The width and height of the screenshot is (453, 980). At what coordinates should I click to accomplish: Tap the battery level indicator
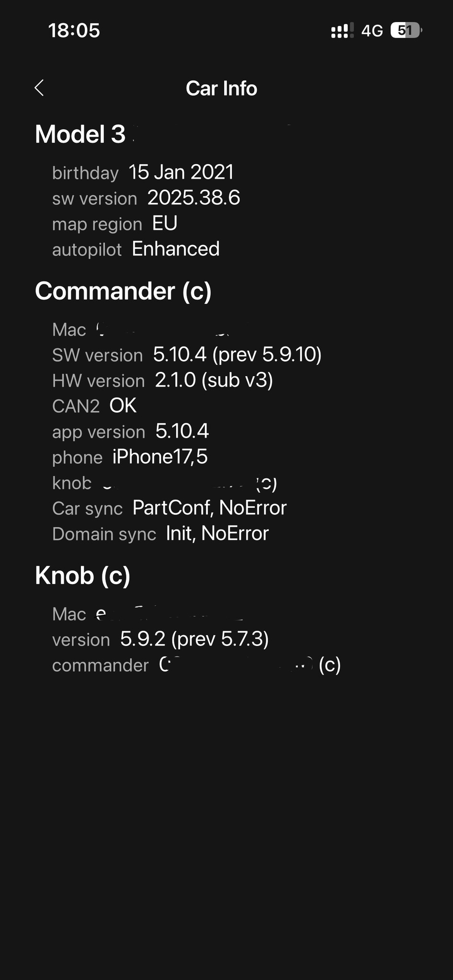tap(406, 31)
